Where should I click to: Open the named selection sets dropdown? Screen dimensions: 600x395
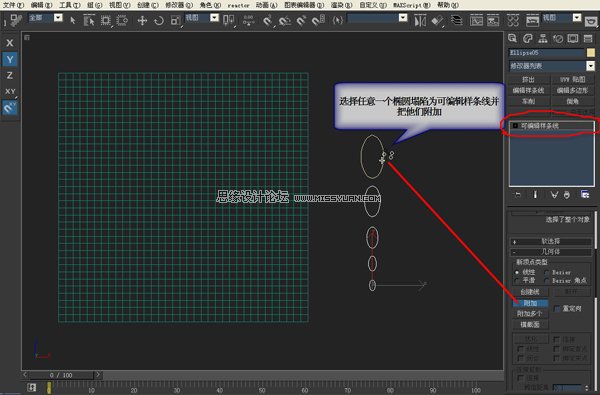click(403, 18)
